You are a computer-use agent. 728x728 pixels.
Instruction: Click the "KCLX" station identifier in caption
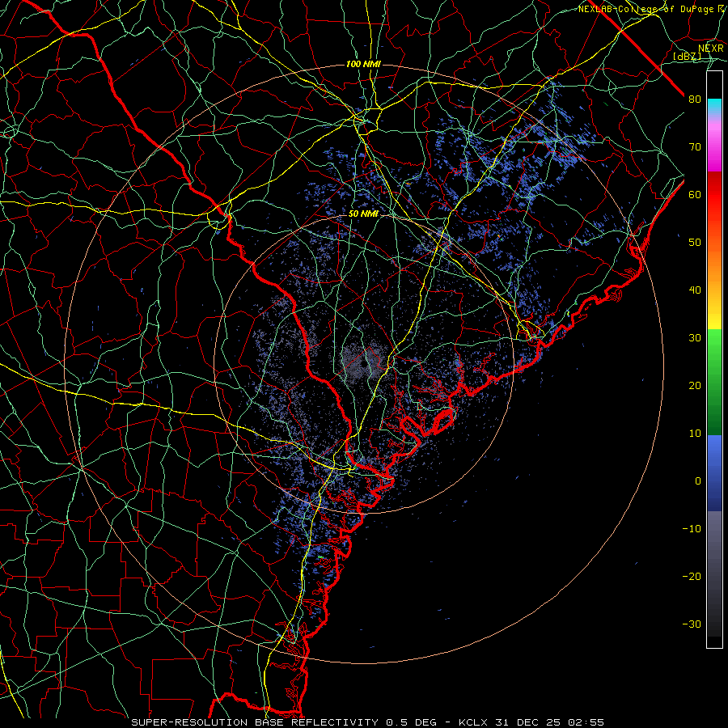[x=474, y=722]
